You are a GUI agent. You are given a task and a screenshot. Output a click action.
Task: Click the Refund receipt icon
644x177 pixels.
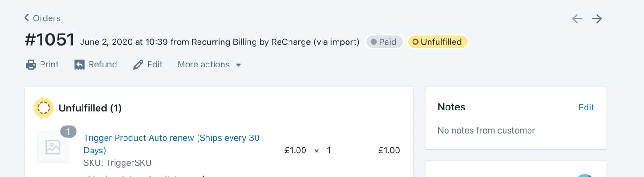click(80, 65)
